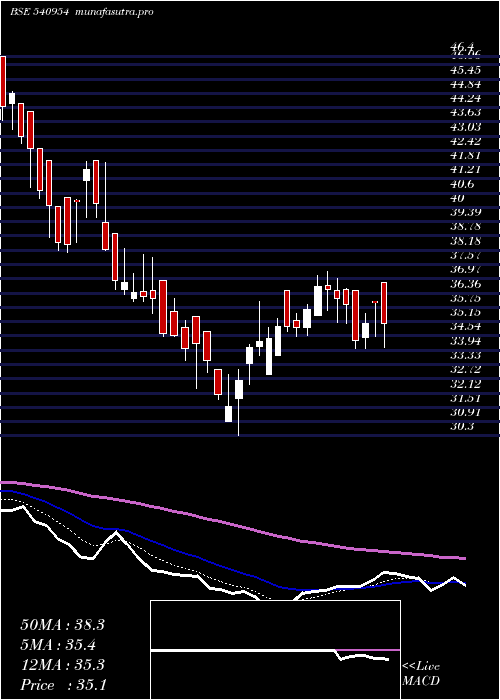Click the '12MA : 35.3' readout
This screenshot has width=500, height=700.
[x=62, y=665]
